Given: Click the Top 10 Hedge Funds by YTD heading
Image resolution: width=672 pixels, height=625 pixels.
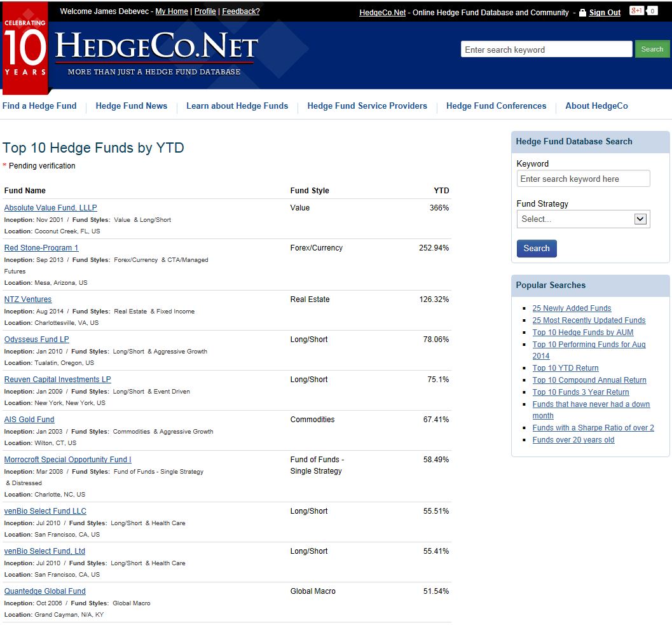Looking at the screenshot, I should pyautogui.click(x=93, y=148).
